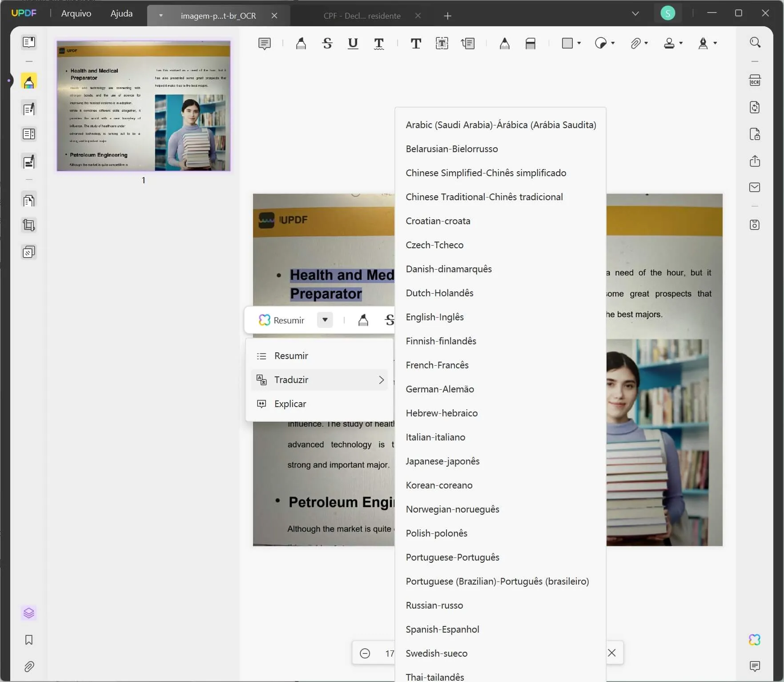The width and height of the screenshot is (784, 682).
Task: Click the Resumir AI button
Action: pyautogui.click(x=282, y=320)
